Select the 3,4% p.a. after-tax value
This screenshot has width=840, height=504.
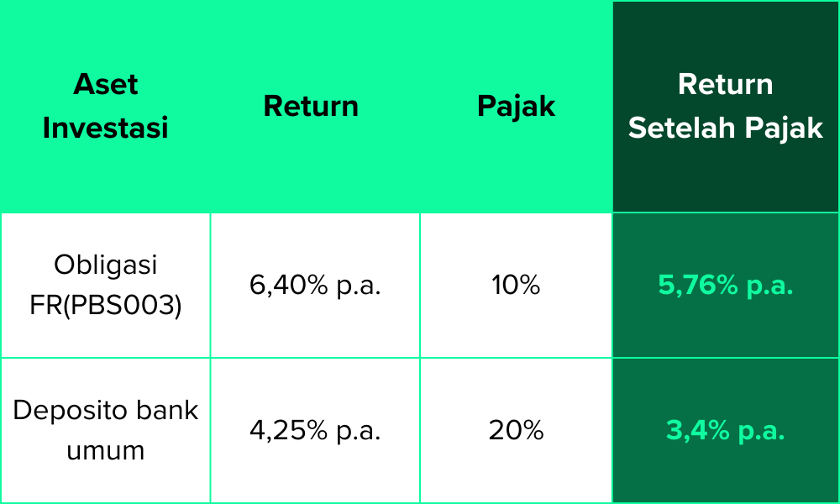tap(726, 431)
